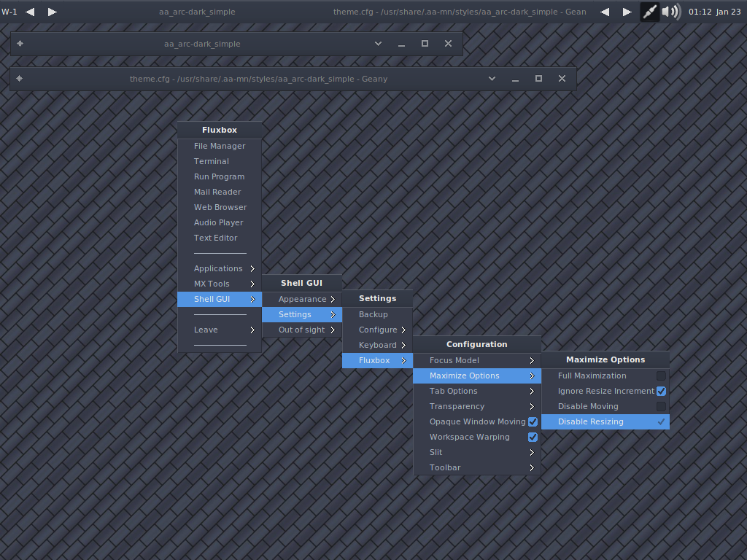Image resolution: width=747 pixels, height=560 pixels.
Task: Expand Toolbar submenu in Configuration
Action: click(x=477, y=467)
